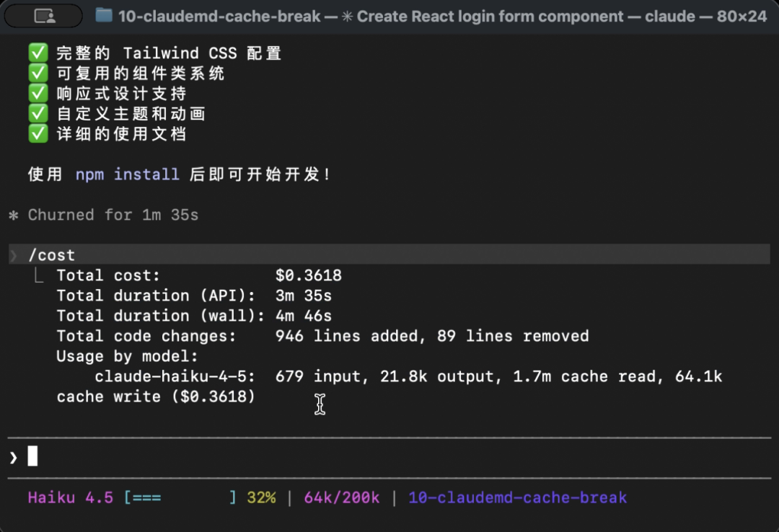This screenshot has width=779, height=532.
Task: Click the folder icon in the title bar
Action: [104, 15]
